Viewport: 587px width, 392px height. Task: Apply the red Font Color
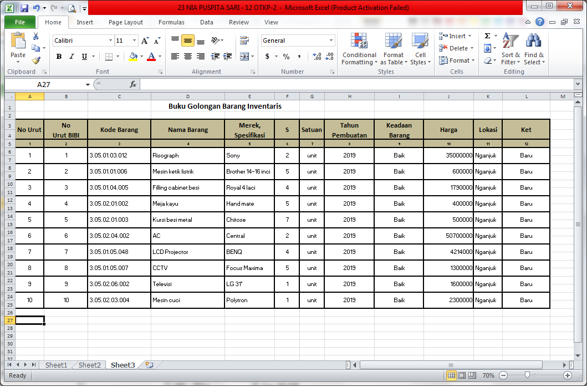(x=151, y=57)
